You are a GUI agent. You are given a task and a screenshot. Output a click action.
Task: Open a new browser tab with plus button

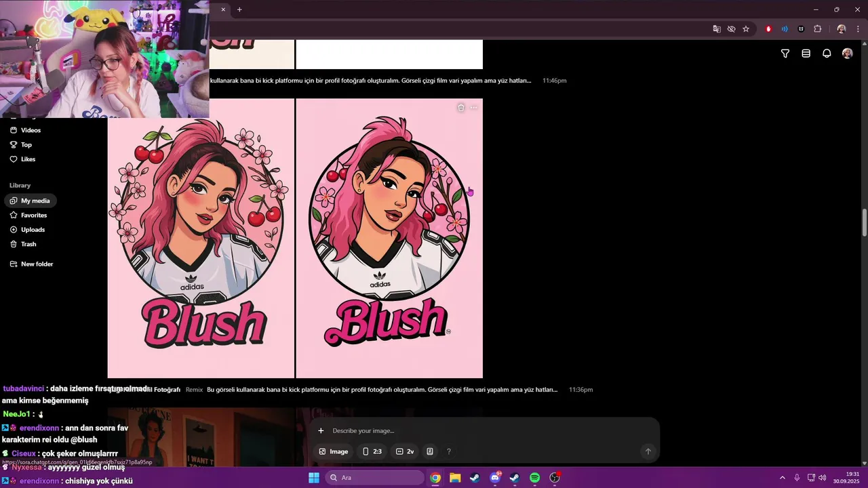click(x=239, y=9)
